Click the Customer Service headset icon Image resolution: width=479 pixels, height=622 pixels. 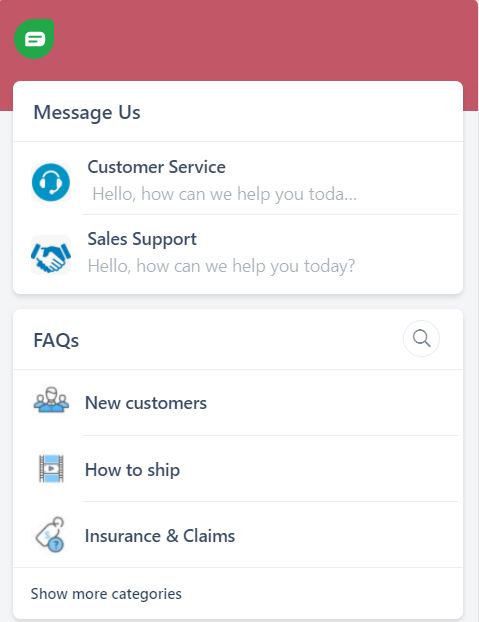click(51, 182)
